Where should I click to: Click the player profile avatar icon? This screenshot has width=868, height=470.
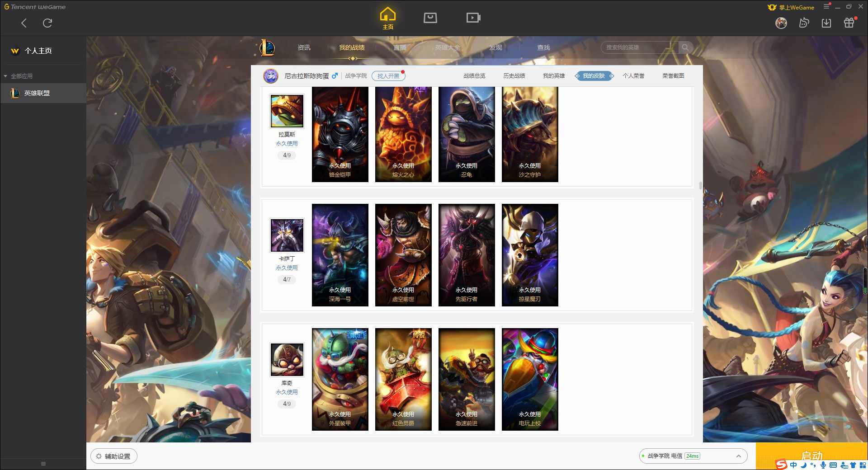click(x=271, y=76)
